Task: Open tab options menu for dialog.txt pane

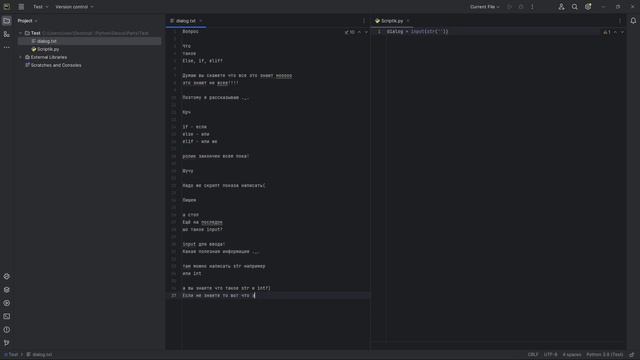Action: [x=364, y=21]
